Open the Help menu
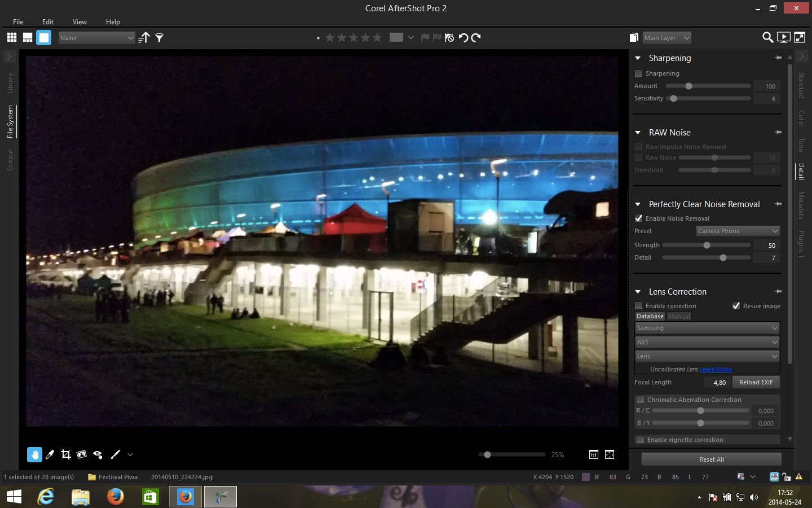The image size is (812, 508). click(113, 21)
